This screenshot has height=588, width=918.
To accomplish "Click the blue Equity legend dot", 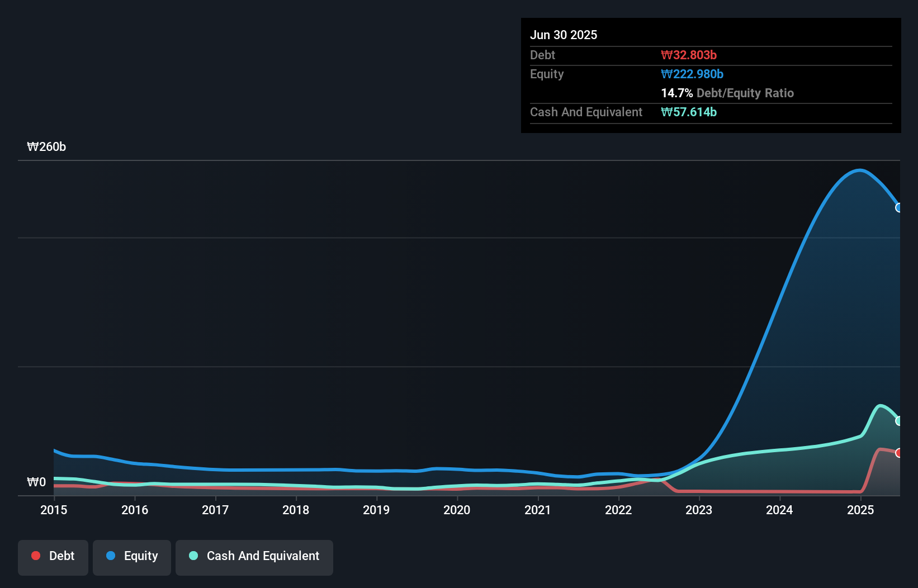I will (x=111, y=556).
